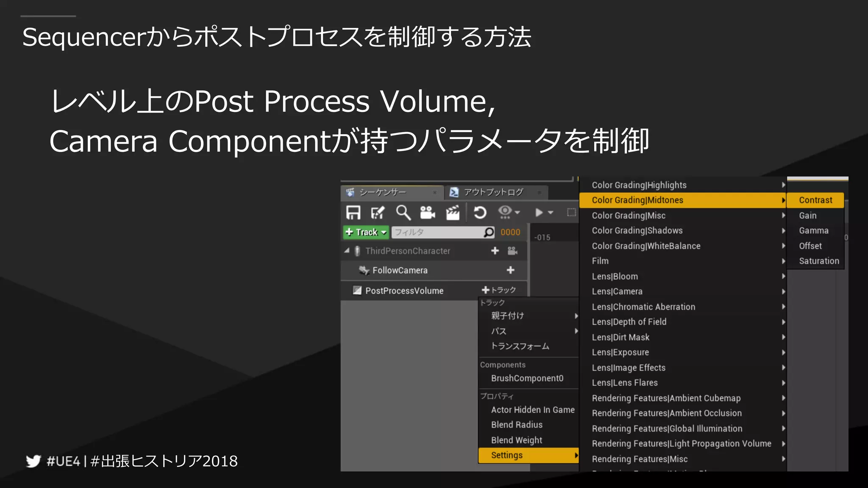Select Blend Weight property entry
This screenshot has height=488, width=868.
[517, 440]
